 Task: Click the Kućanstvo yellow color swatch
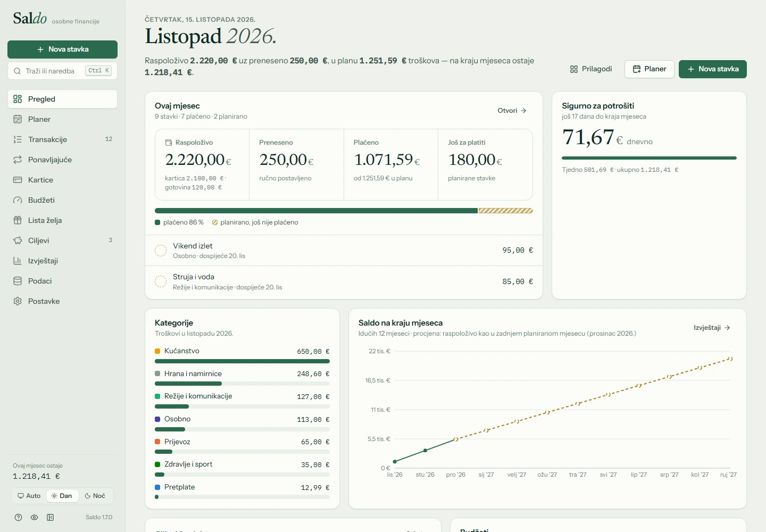coord(157,351)
